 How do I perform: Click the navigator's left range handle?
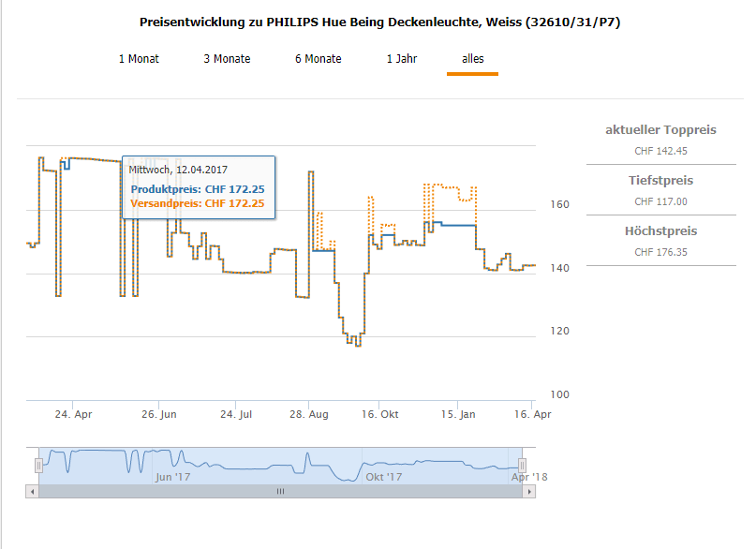click(38, 465)
